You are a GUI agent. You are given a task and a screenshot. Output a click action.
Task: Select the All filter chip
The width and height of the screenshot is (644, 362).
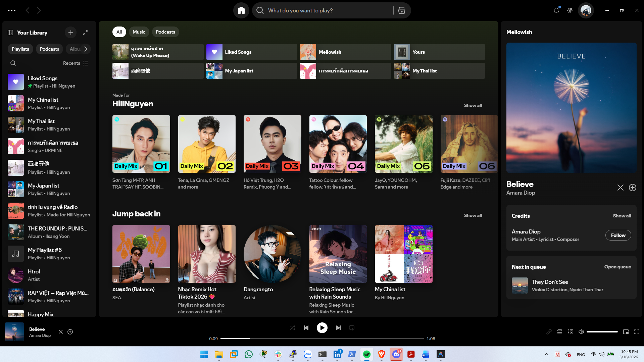coord(119,32)
